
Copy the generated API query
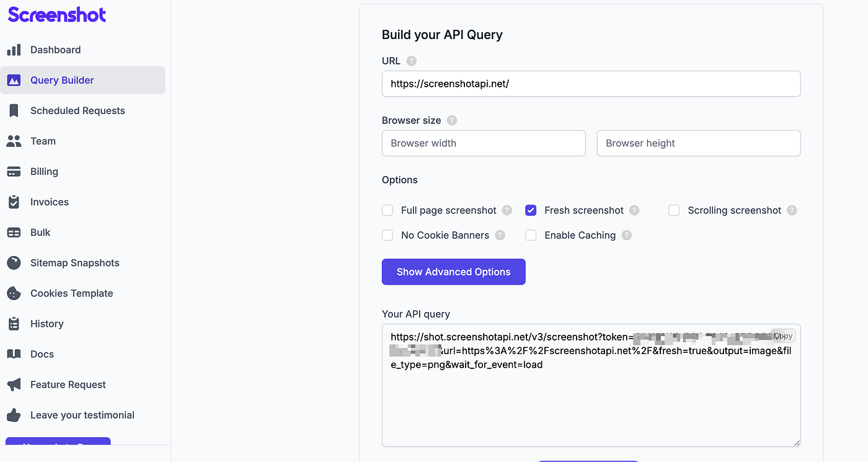[x=782, y=335]
